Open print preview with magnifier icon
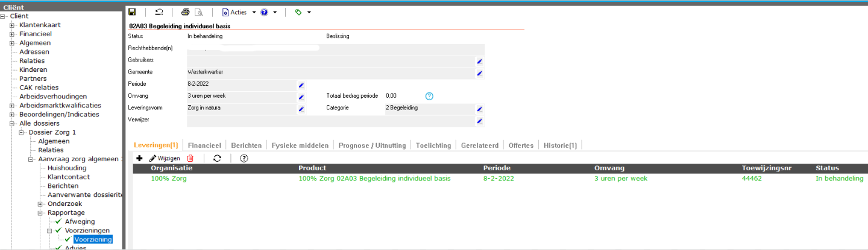This screenshot has height=250, width=868. coord(199,12)
